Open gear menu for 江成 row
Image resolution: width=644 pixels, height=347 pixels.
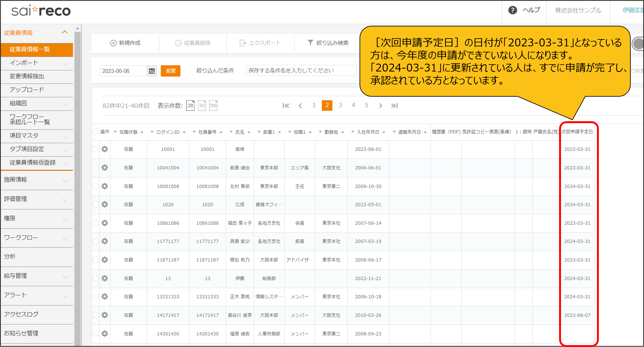pyautogui.click(x=104, y=204)
